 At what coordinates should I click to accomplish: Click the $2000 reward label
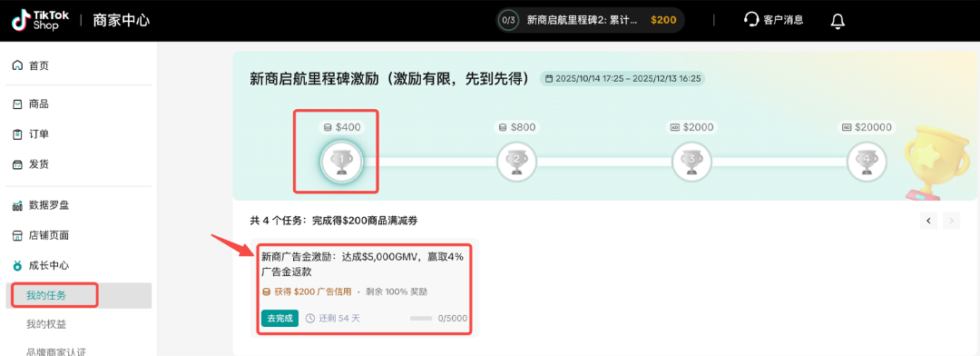[x=691, y=127]
